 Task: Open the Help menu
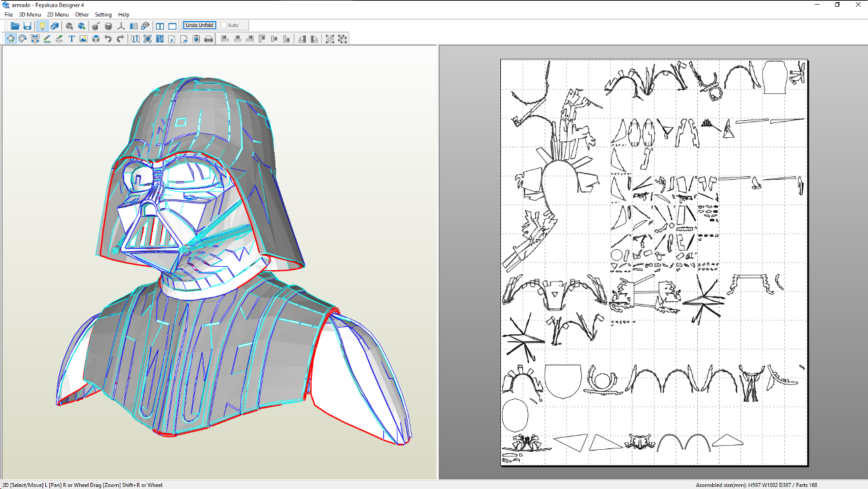[124, 14]
